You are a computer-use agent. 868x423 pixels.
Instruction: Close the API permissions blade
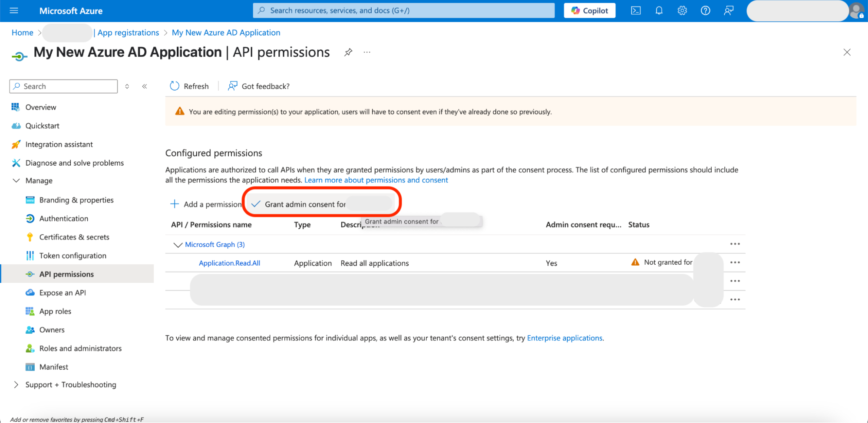coord(847,52)
